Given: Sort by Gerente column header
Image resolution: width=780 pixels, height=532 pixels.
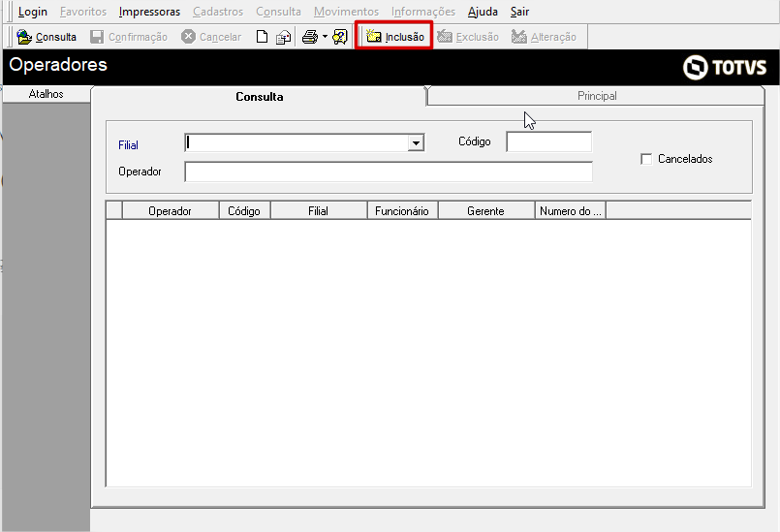Looking at the screenshot, I should pos(486,211).
